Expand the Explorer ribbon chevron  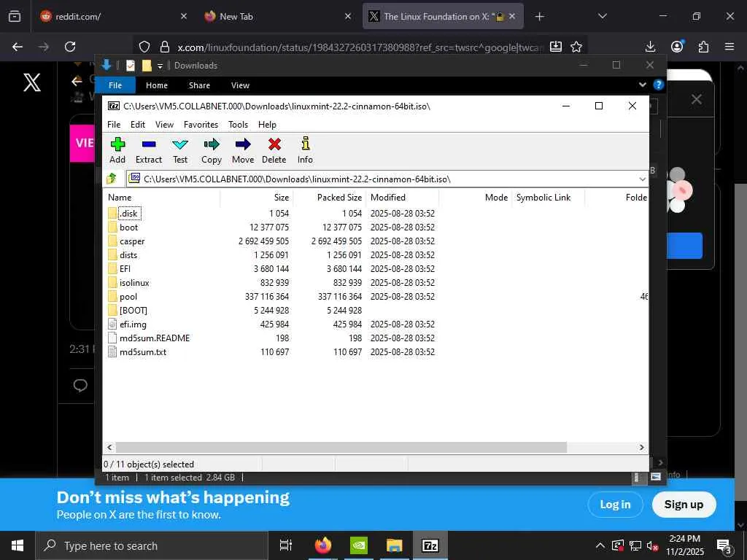[x=642, y=85]
